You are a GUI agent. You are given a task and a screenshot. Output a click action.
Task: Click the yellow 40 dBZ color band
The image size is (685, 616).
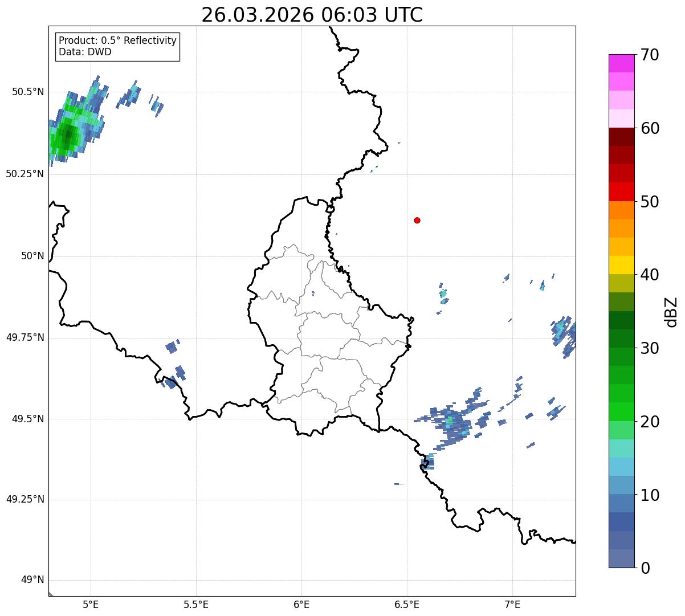[x=621, y=265]
